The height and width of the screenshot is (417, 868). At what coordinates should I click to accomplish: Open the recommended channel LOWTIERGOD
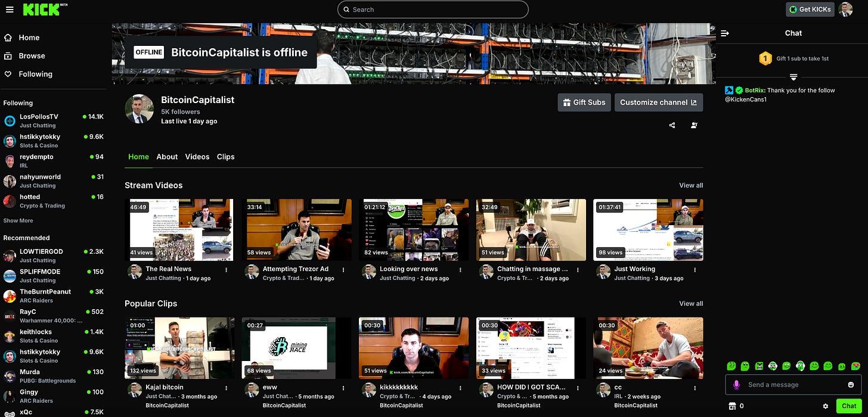click(54, 256)
